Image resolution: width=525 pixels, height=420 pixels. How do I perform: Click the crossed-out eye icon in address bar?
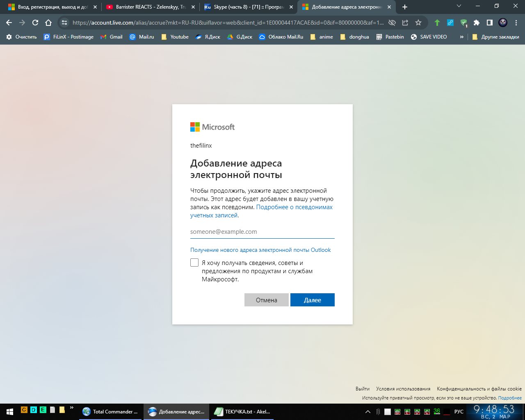tap(392, 23)
